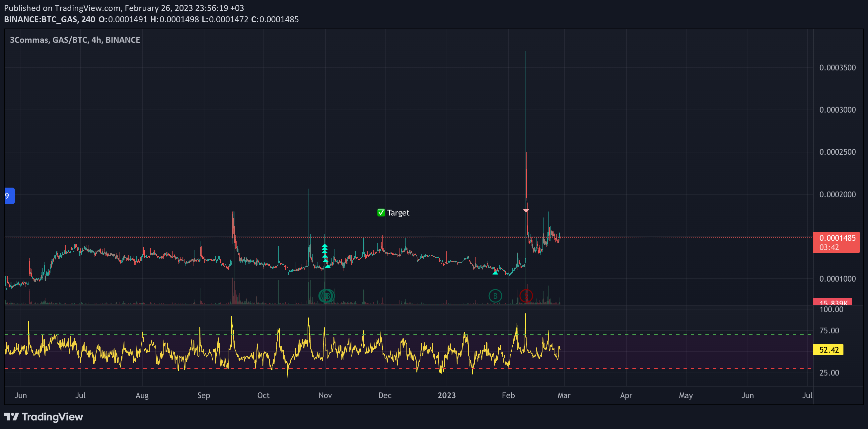The width and height of the screenshot is (868, 429).
Task: Click the red current price label 0.0001485
Action: [x=836, y=242]
